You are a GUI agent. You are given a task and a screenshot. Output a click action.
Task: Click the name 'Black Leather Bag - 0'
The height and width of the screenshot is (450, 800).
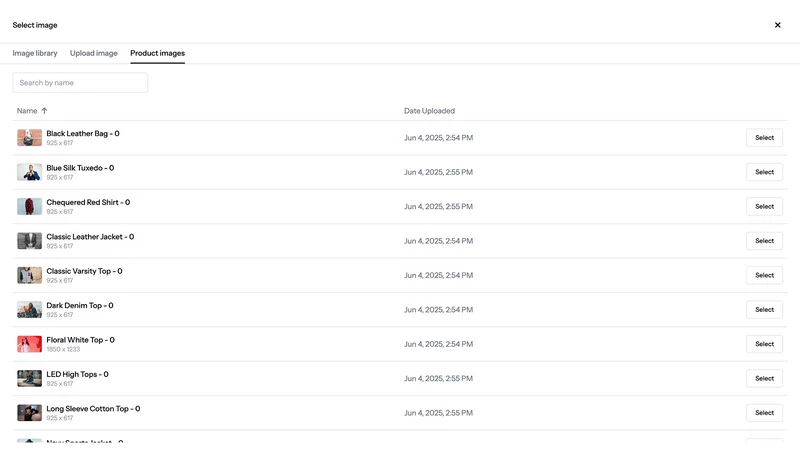tap(83, 133)
